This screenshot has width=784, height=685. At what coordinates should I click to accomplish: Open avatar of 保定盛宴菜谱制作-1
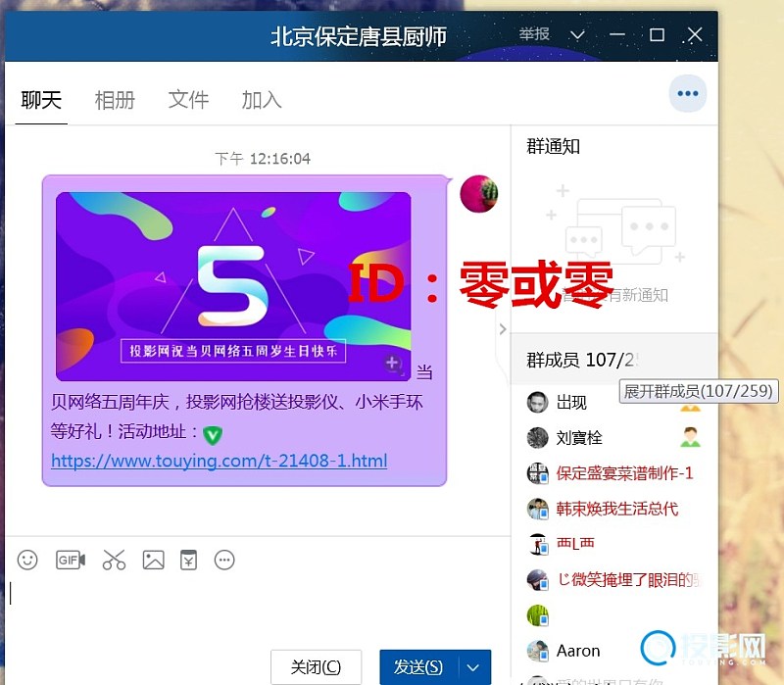tap(537, 473)
